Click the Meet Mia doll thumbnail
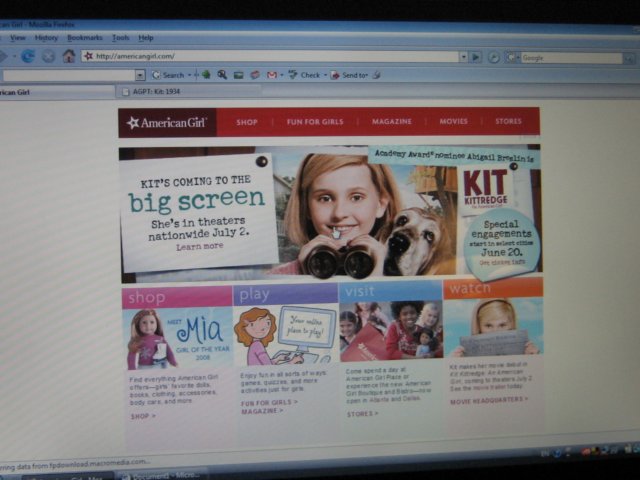This screenshot has width=640, height=480. [x=178, y=338]
